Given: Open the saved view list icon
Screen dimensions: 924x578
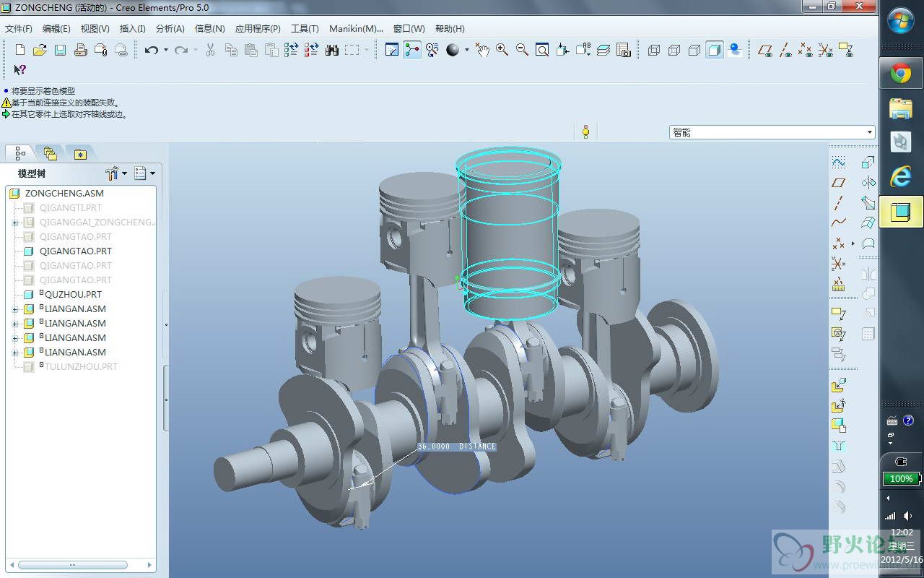Looking at the screenshot, I should [583, 50].
